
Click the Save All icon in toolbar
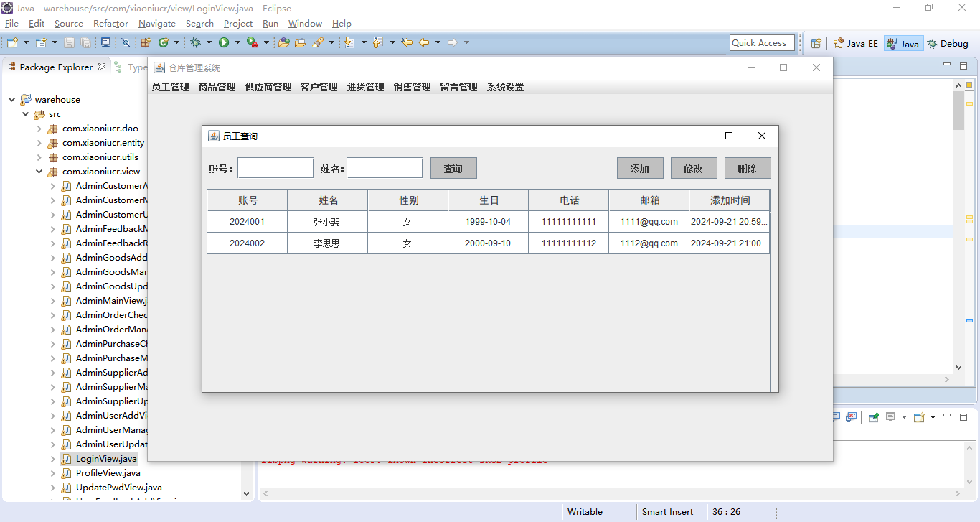pyautogui.click(x=85, y=43)
